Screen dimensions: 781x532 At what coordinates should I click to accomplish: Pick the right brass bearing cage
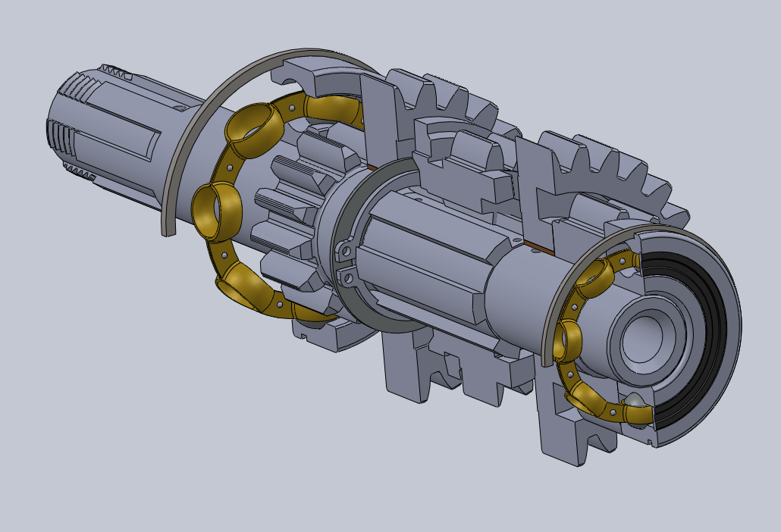[x=572, y=339]
